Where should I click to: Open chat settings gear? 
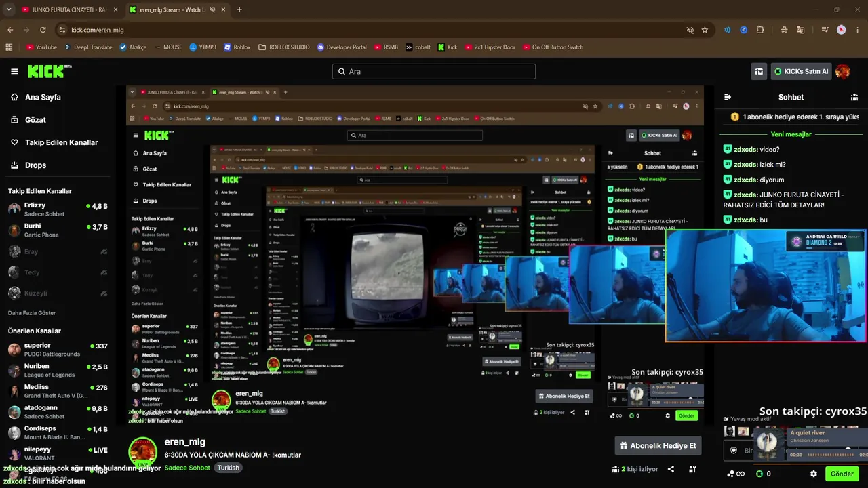click(814, 474)
